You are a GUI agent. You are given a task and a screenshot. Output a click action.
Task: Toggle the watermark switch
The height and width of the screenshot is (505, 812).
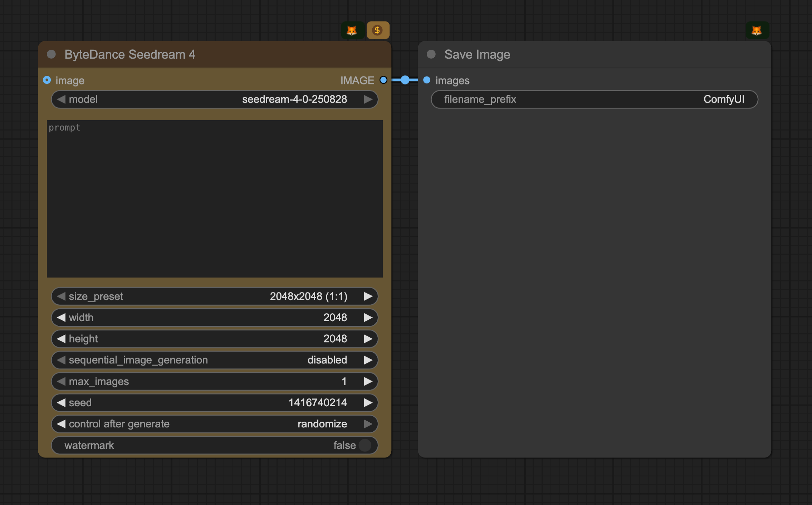pos(365,445)
